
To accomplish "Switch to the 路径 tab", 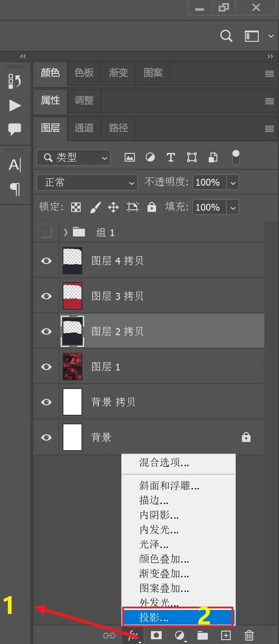I will click(119, 128).
